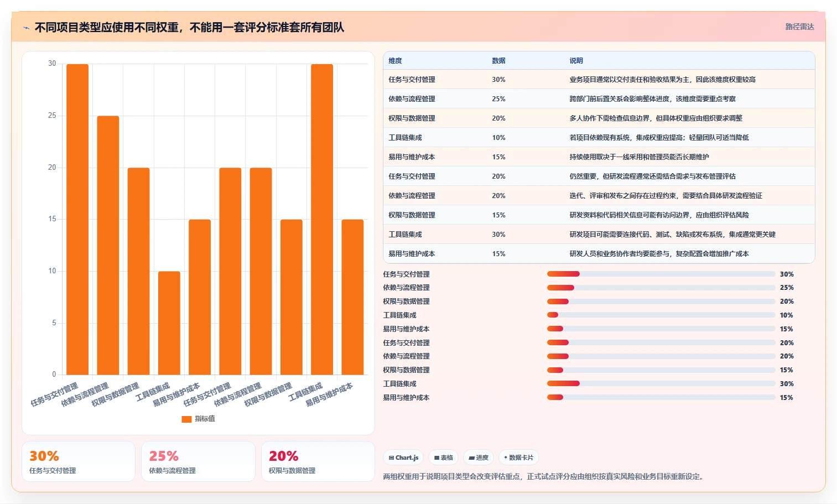Image resolution: width=837 pixels, height=504 pixels.
Task: Click the 权限与数据管理 bar reaching 15
Action: (x=292, y=297)
